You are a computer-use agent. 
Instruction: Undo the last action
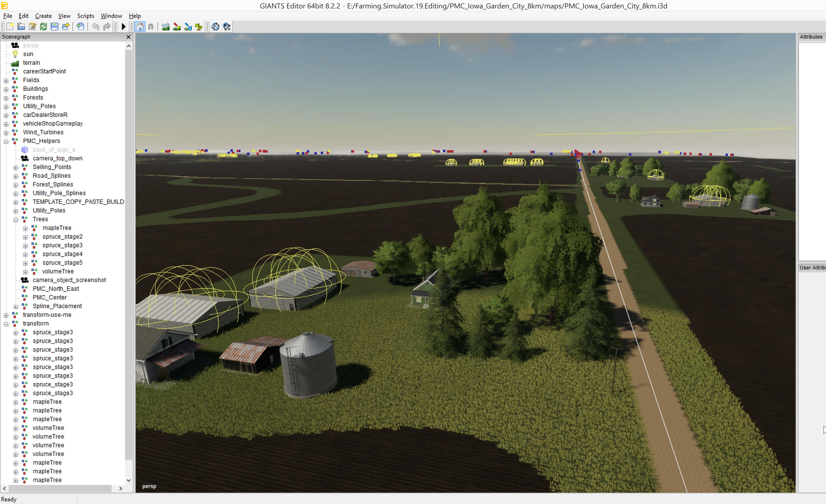click(96, 27)
